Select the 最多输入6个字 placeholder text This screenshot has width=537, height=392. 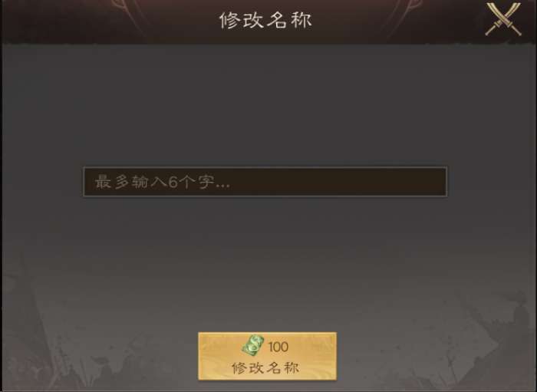(162, 182)
